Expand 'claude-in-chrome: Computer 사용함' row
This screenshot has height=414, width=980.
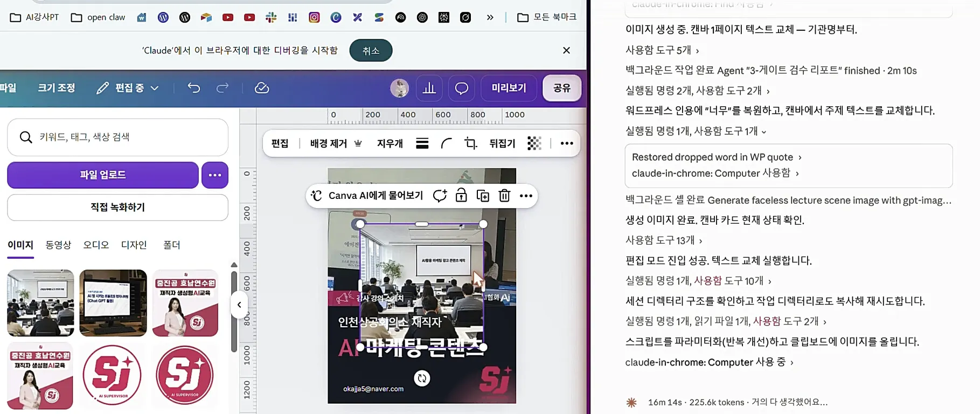coord(715,173)
